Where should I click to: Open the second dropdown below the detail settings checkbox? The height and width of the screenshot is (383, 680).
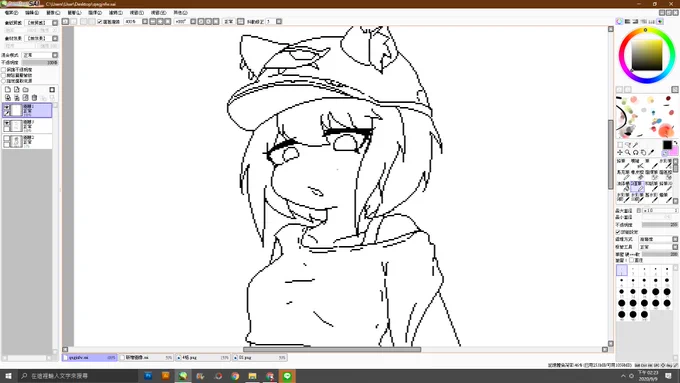coord(675,247)
